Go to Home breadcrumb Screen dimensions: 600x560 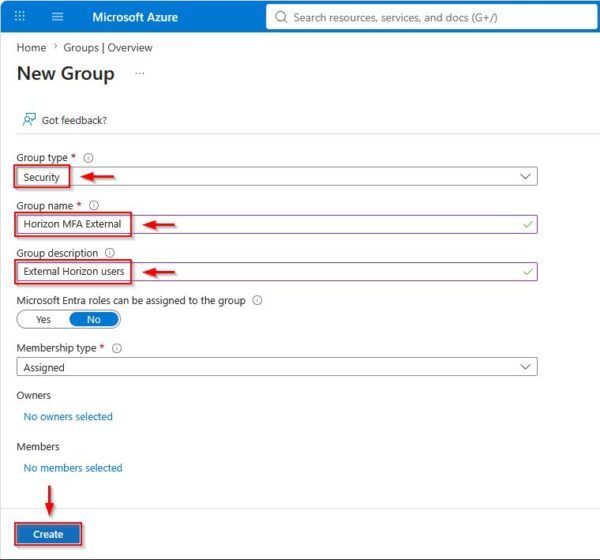(31, 47)
